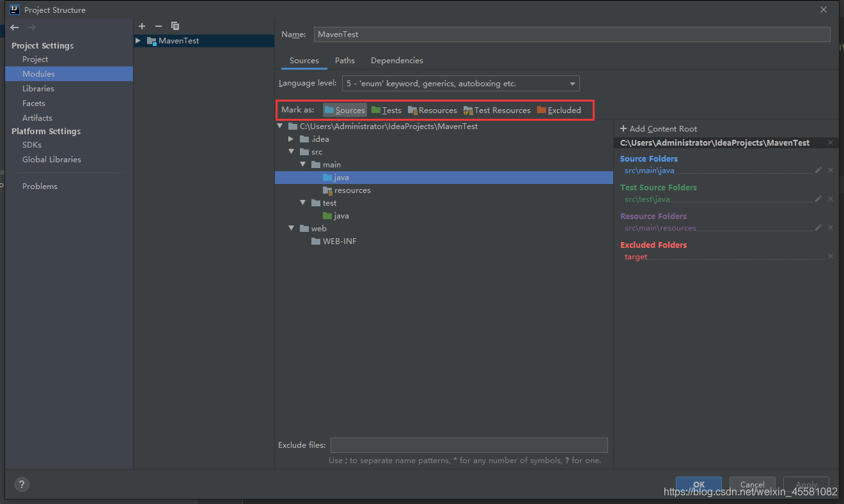Expand the MavenTest module node
Image resolution: width=844 pixels, height=504 pixels.
point(137,41)
